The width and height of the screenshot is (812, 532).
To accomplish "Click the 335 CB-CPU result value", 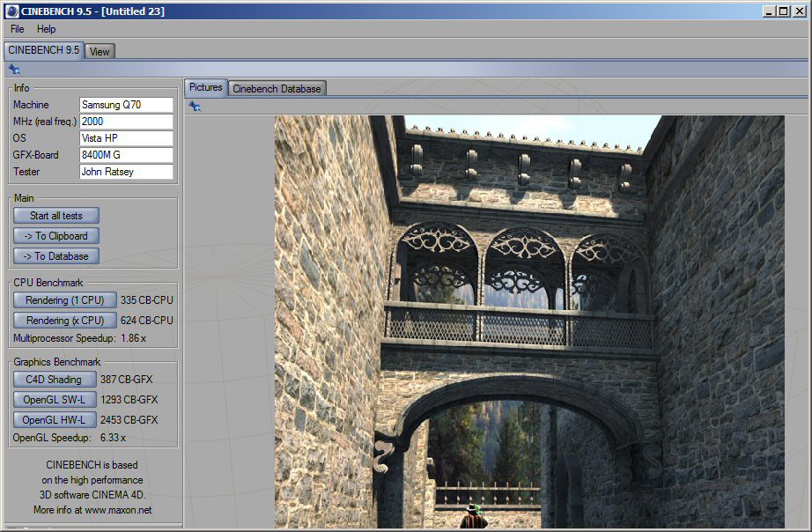I will [x=147, y=300].
